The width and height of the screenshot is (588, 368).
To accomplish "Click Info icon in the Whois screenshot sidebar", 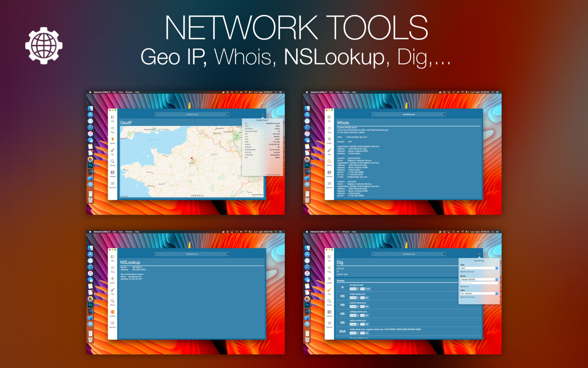I will (x=329, y=117).
